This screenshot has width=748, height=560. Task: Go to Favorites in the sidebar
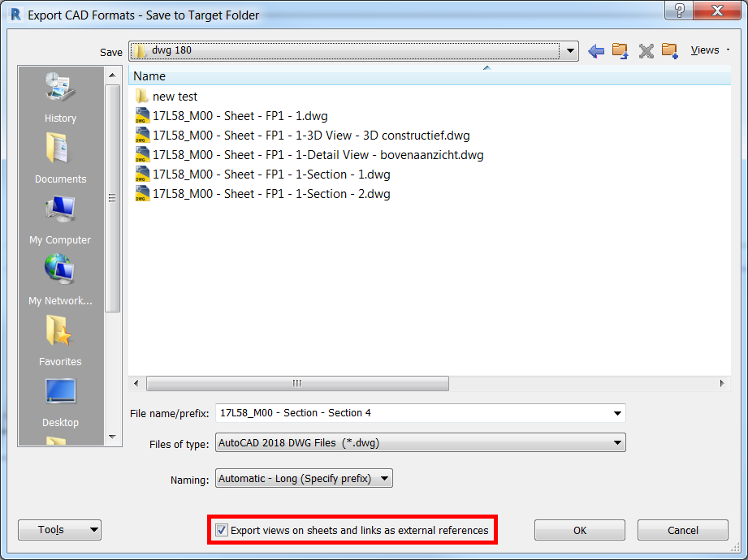pyautogui.click(x=60, y=342)
